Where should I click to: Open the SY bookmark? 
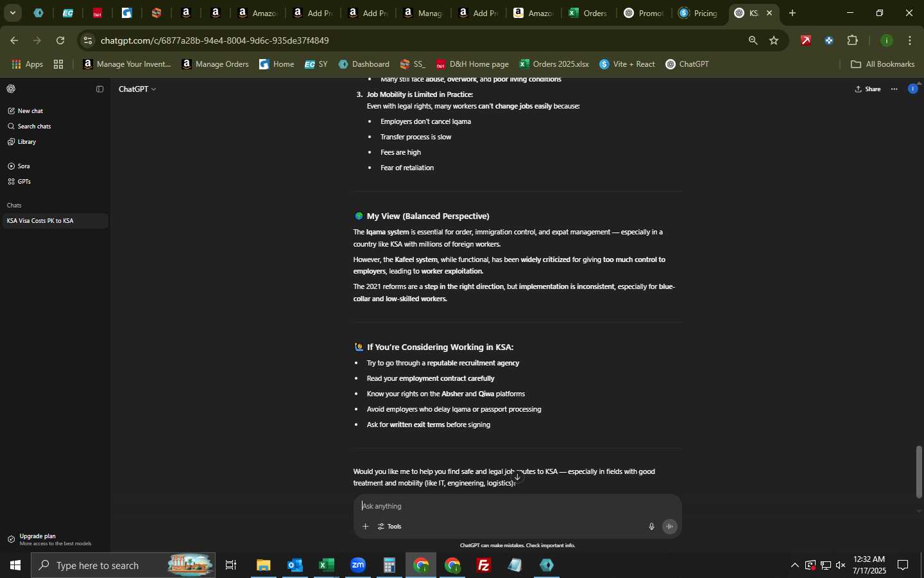click(x=316, y=64)
